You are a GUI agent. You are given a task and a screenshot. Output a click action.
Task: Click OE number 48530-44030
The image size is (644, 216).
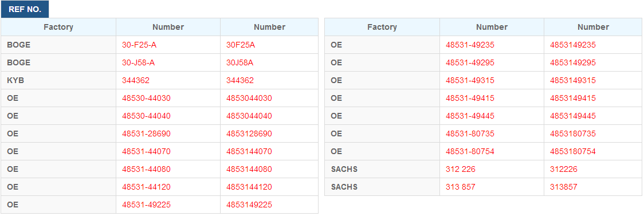(146, 98)
